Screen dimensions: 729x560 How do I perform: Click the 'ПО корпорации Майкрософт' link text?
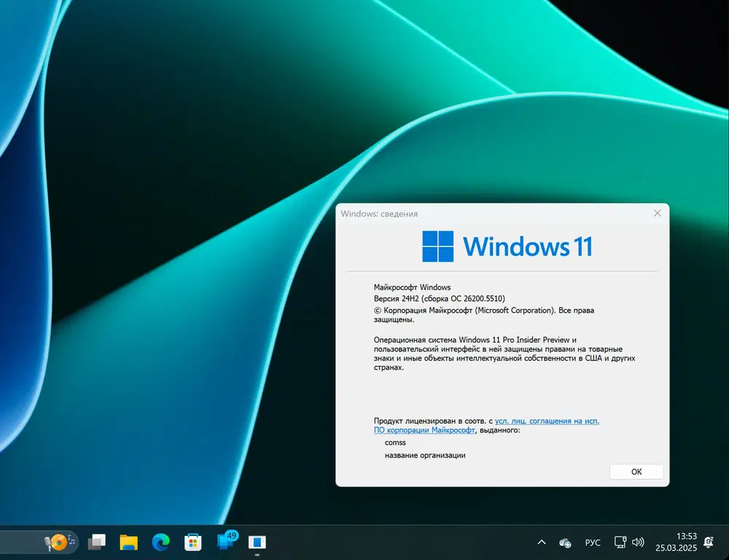(x=424, y=430)
